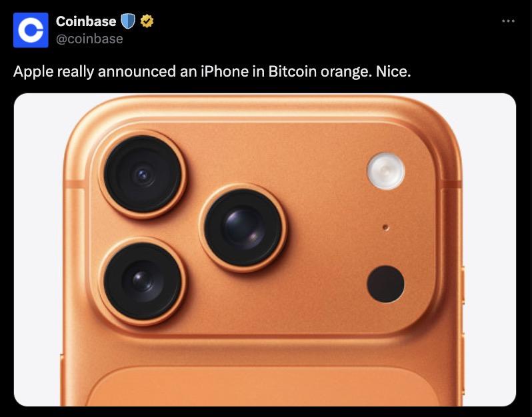
Task: Click the dark LiDAR sensor circle
Action: [x=385, y=283]
